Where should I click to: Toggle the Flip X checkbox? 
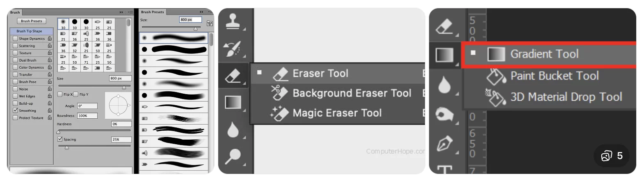point(60,94)
